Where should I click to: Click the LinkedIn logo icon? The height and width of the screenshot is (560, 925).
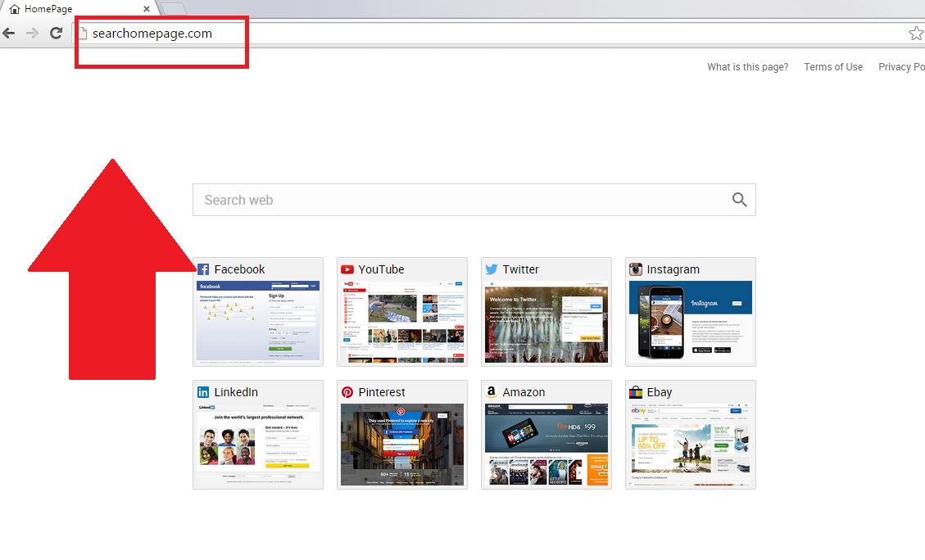click(203, 392)
